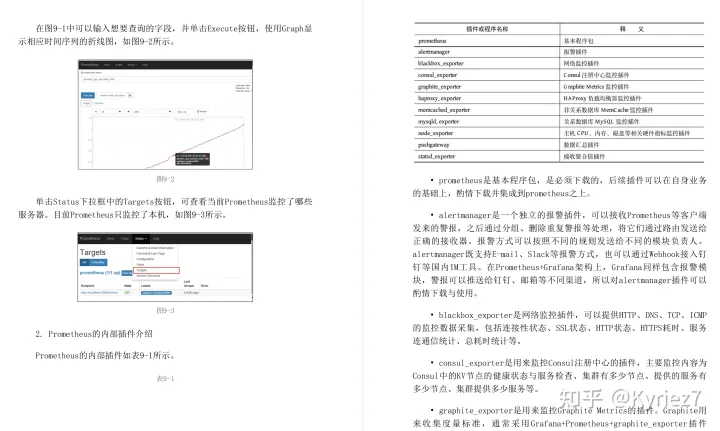Click bullet paragraph starting blackbox_exporter是网络监控插件
The image size is (720, 431).
pos(559,328)
